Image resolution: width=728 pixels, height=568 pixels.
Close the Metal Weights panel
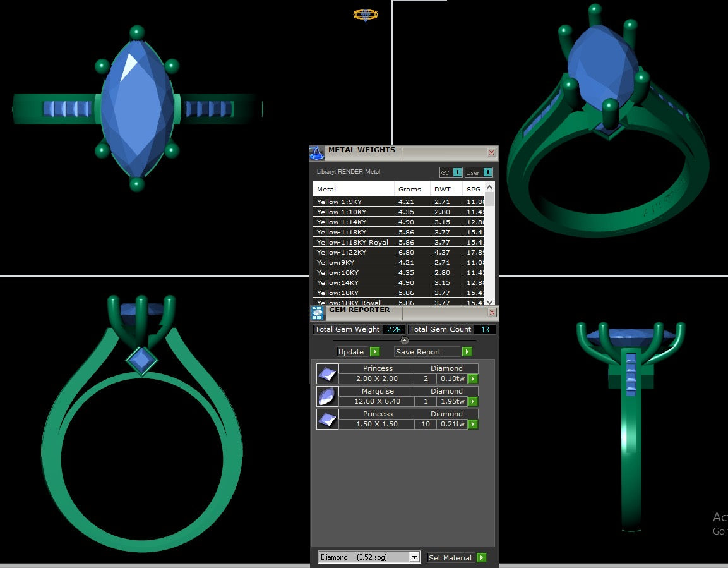pos(491,152)
